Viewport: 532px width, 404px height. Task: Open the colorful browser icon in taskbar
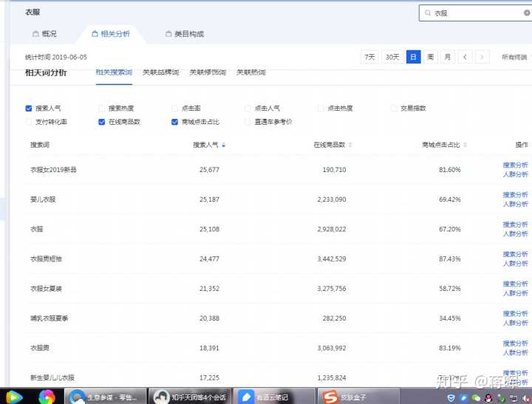point(47,397)
